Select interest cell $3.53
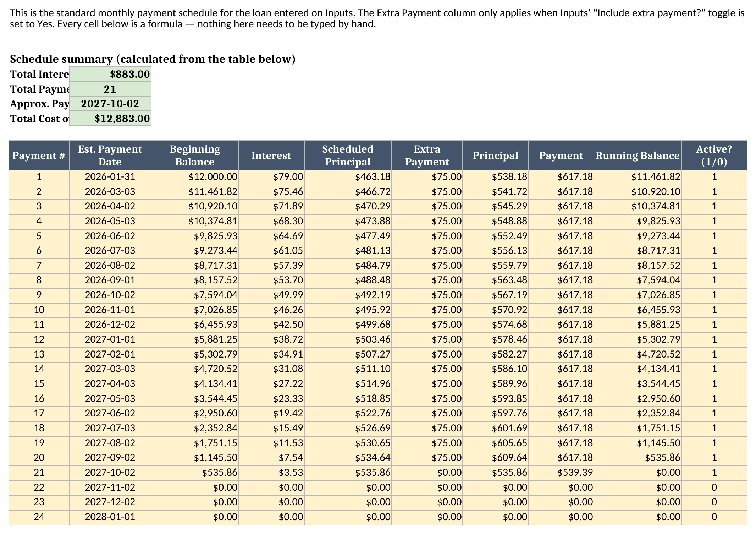This screenshot has height=534, width=756. click(271, 473)
